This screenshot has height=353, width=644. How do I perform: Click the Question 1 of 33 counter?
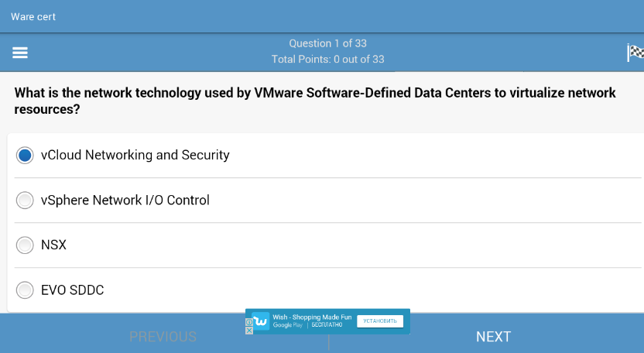click(x=327, y=43)
